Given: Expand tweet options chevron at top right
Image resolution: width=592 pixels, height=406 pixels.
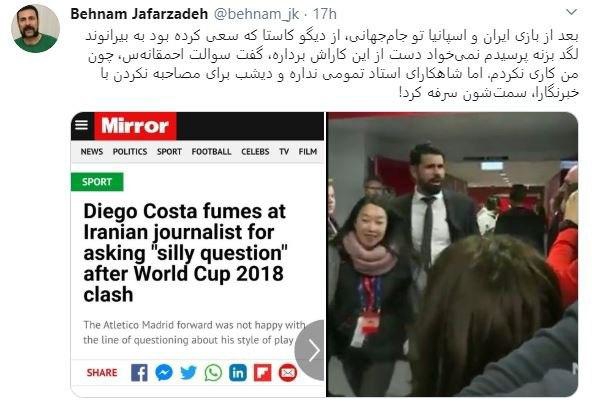Looking at the screenshot, I should click(x=572, y=12).
